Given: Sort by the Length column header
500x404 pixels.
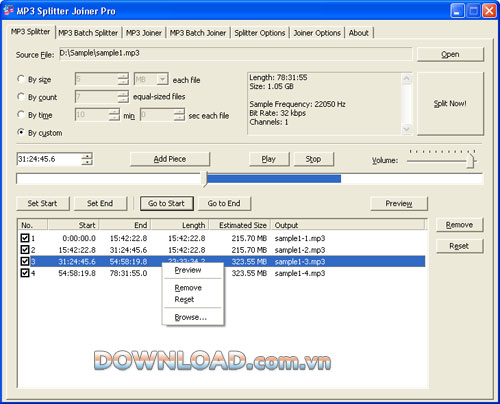Looking at the screenshot, I should coord(180,225).
